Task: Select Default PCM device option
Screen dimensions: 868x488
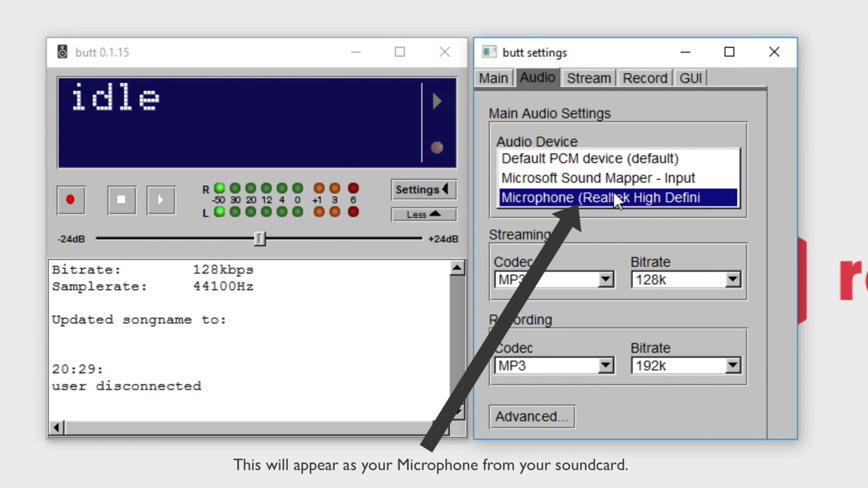Action: (x=589, y=158)
